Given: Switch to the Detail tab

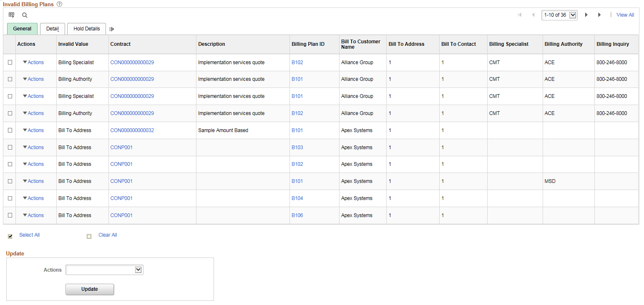Looking at the screenshot, I should pos(52,29).
